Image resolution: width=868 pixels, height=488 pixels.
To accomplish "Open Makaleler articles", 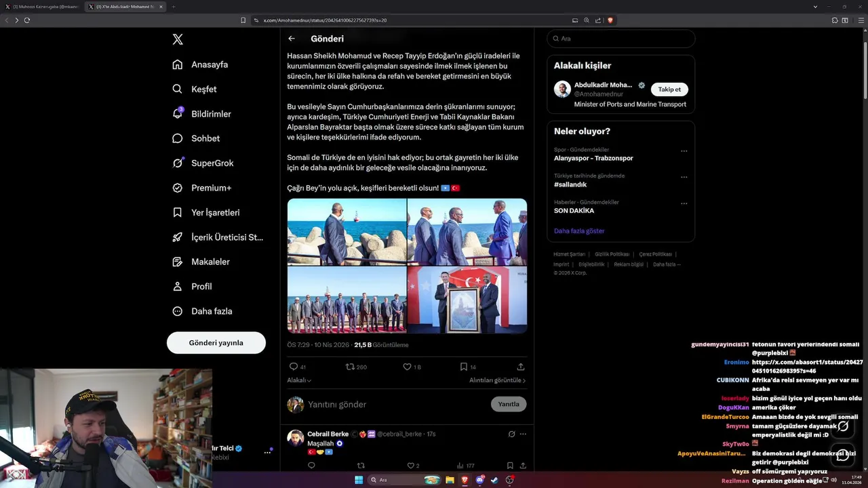I will (x=201, y=262).
